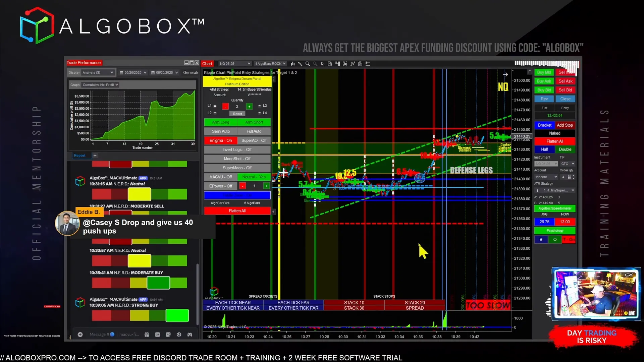Click the EPower green plus button

click(267, 186)
